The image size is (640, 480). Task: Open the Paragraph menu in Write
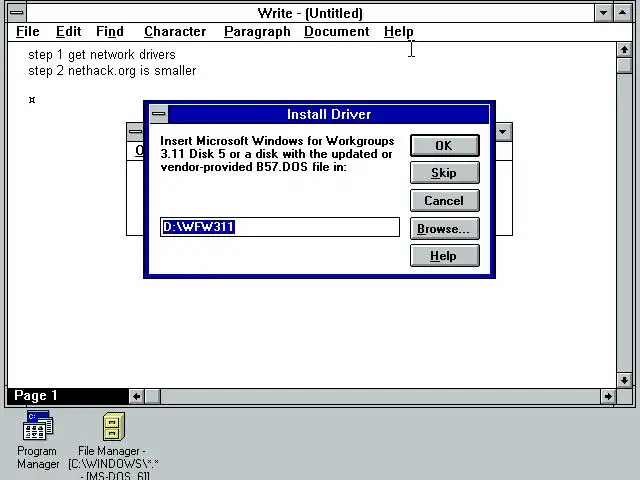point(257,31)
